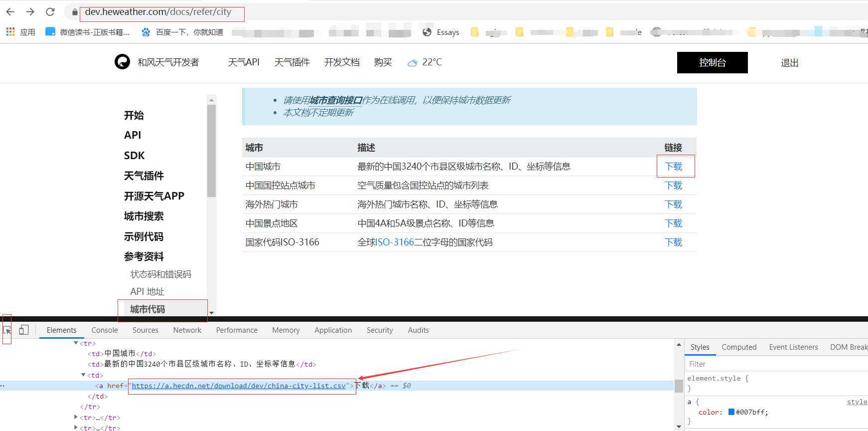
Task: Click the three-dot marker left of selected node
Action: pos(3,386)
